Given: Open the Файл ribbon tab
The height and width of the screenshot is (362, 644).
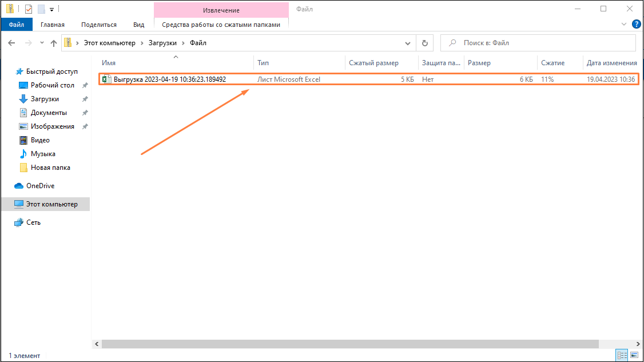Looking at the screenshot, I should click(17, 25).
